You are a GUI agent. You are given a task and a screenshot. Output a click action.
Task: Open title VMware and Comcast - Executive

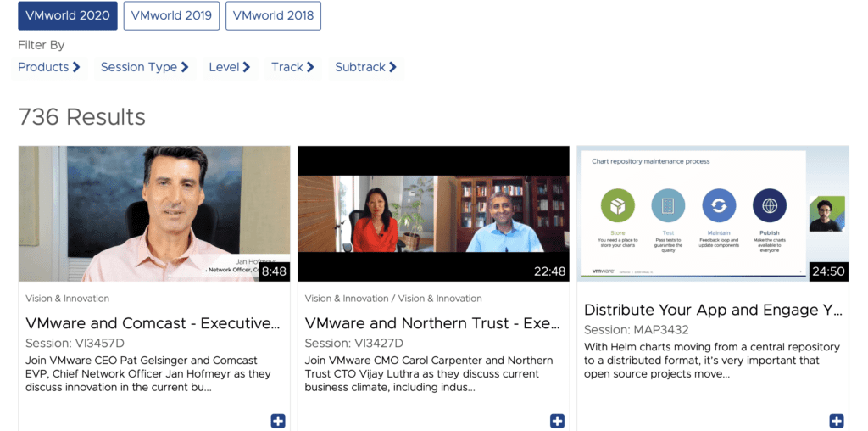pyautogui.click(x=153, y=323)
